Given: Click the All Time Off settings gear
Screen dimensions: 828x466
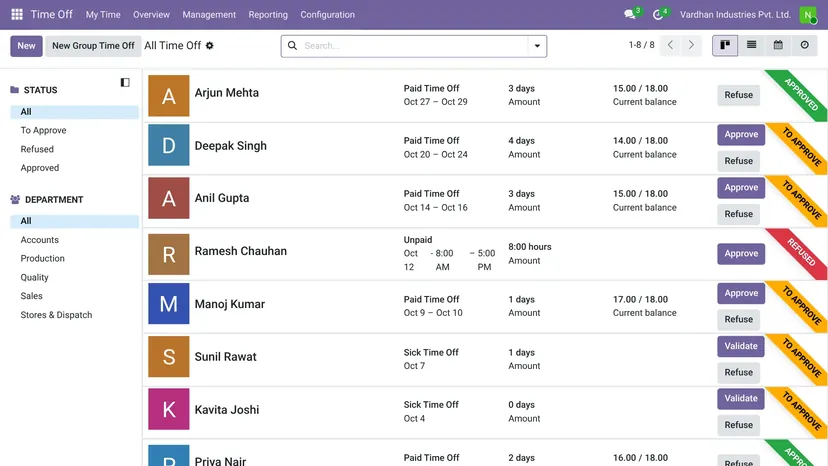Looking at the screenshot, I should [210, 45].
